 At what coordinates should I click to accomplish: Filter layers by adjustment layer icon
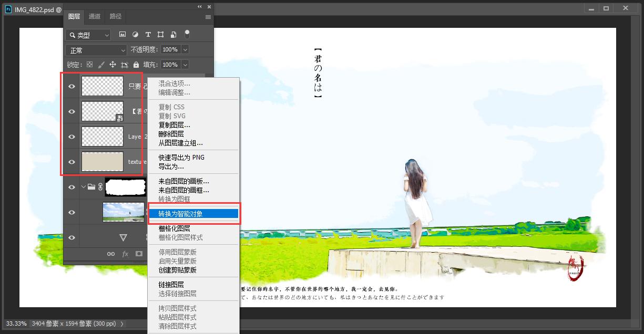pos(135,35)
